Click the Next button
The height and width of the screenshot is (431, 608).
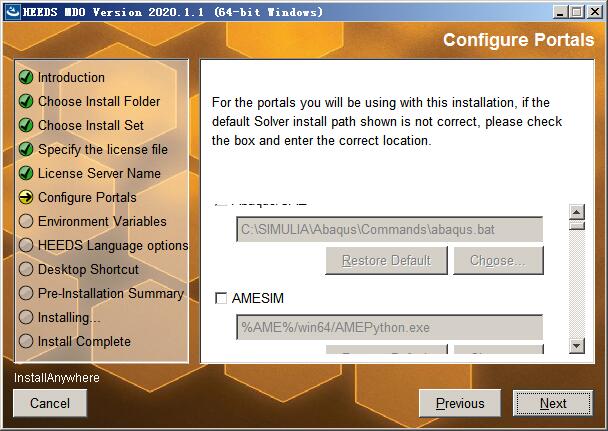click(x=553, y=403)
